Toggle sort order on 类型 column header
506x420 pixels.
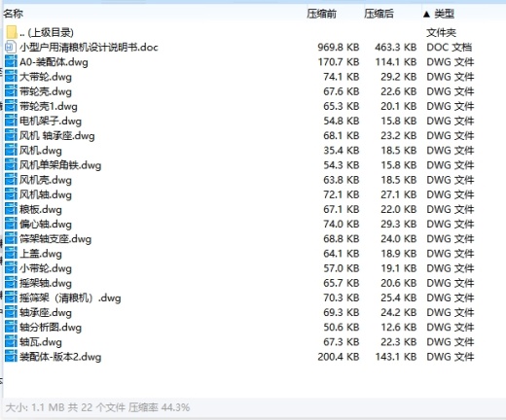tap(444, 14)
